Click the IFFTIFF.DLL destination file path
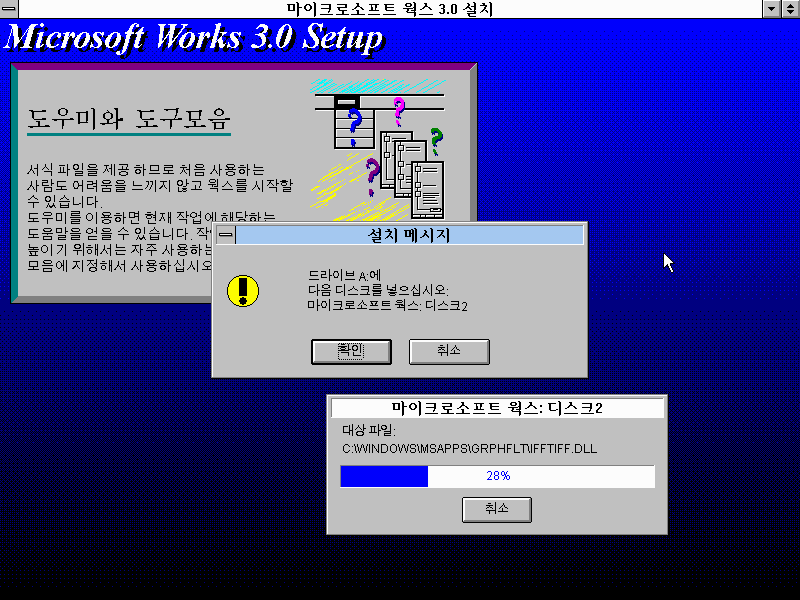This screenshot has width=800, height=600. coord(469,449)
